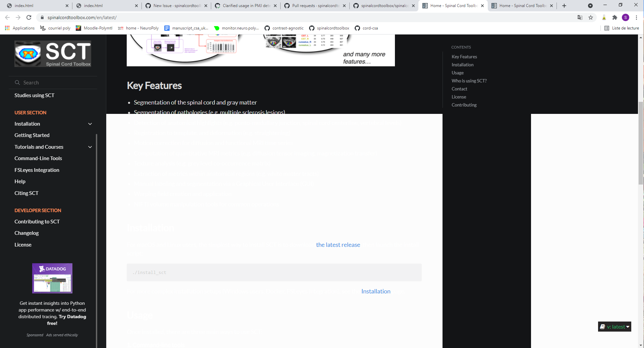Viewport: 644px width, 348px height.
Task: Go back using the browser back arrow
Action: click(x=7, y=17)
